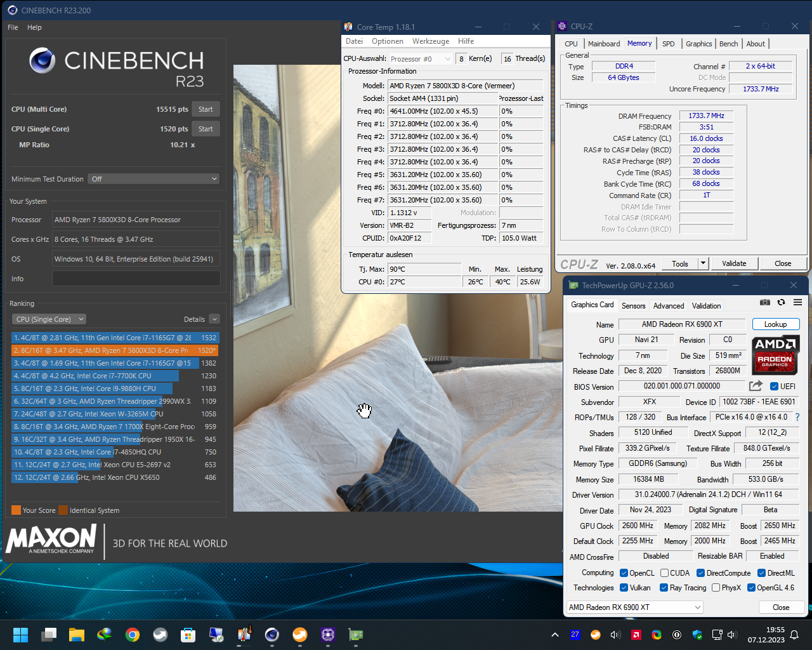Click the GPU-Z refresh icon
This screenshot has width=812, height=650.
[782, 302]
